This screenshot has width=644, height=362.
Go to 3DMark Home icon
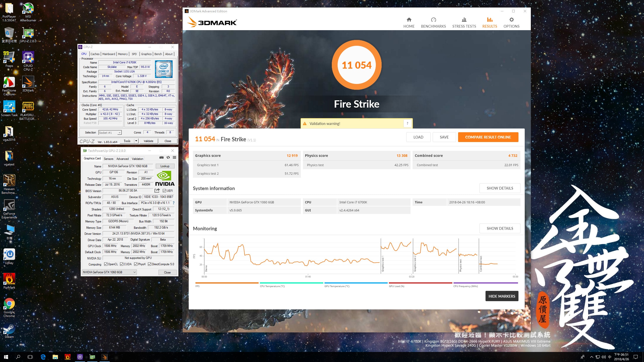coord(409,20)
